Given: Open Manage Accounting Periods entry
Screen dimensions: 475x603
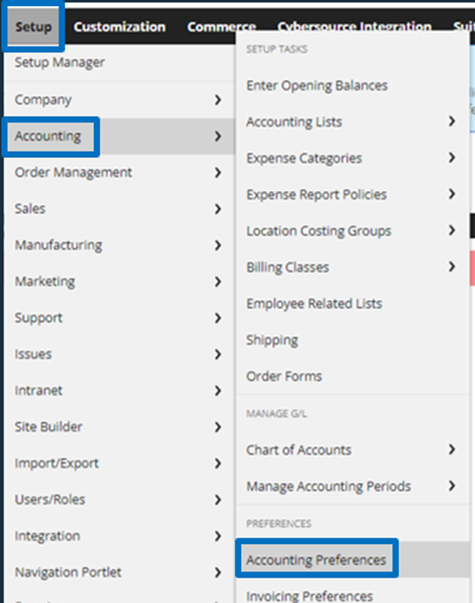Looking at the screenshot, I should [x=328, y=486].
